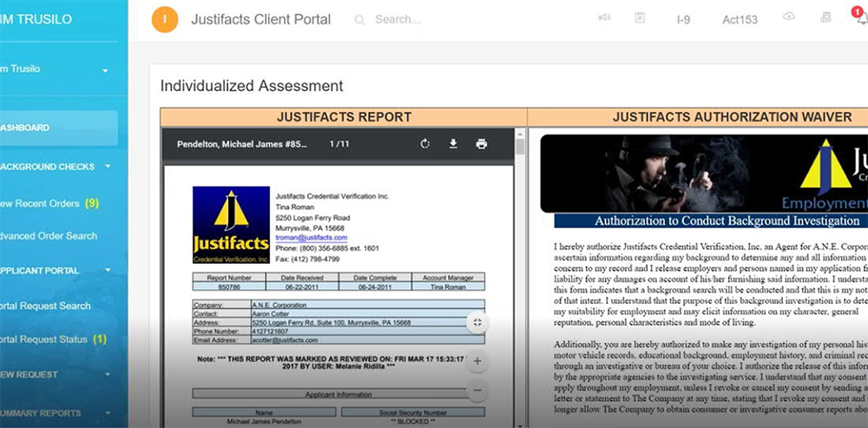Screen dimensions: 868x428
Task: Click the Act153 link in top bar
Action: click(x=740, y=19)
